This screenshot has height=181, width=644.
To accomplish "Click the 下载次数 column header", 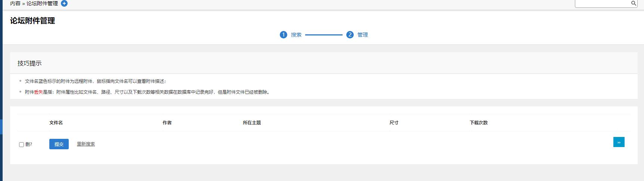I will tap(479, 123).
